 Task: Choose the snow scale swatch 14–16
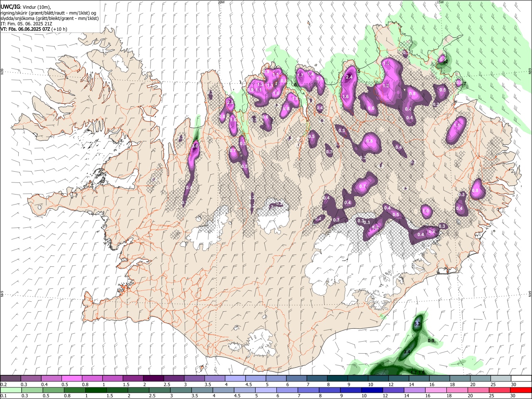[x=419, y=379]
